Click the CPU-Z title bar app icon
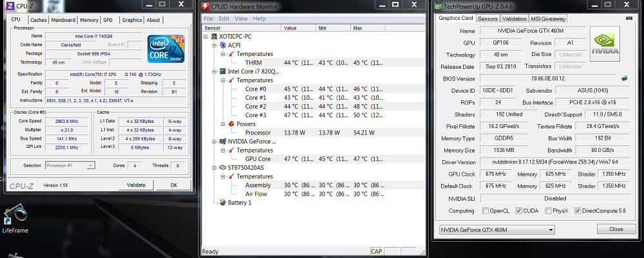This screenshot has width=644, height=258. [11, 6]
